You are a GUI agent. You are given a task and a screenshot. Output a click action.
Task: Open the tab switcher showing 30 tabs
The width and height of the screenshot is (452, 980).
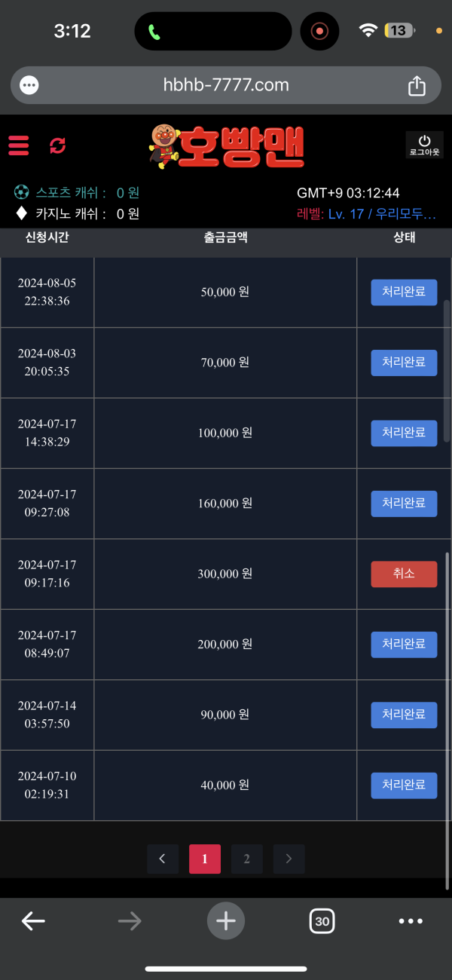322,920
